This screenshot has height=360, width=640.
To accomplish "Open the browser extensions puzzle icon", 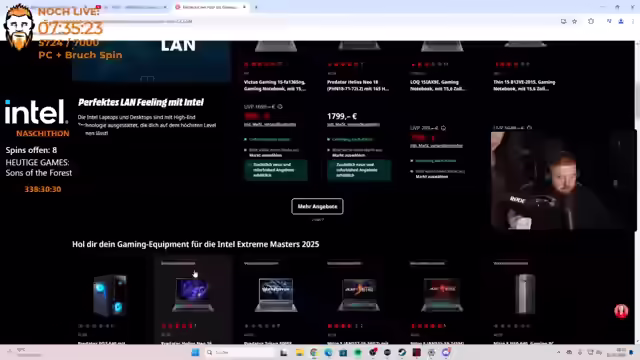I will point(591,21).
